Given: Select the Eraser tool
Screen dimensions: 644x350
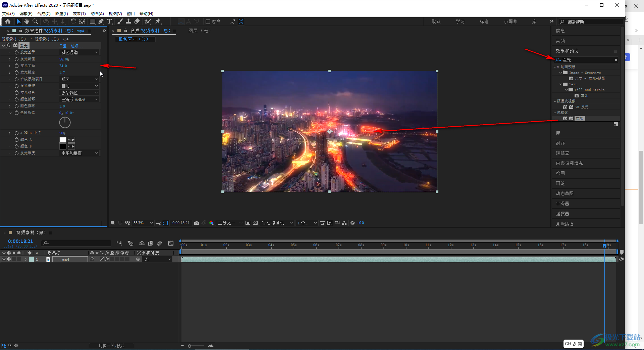Looking at the screenshot, I should coord(137,21).
